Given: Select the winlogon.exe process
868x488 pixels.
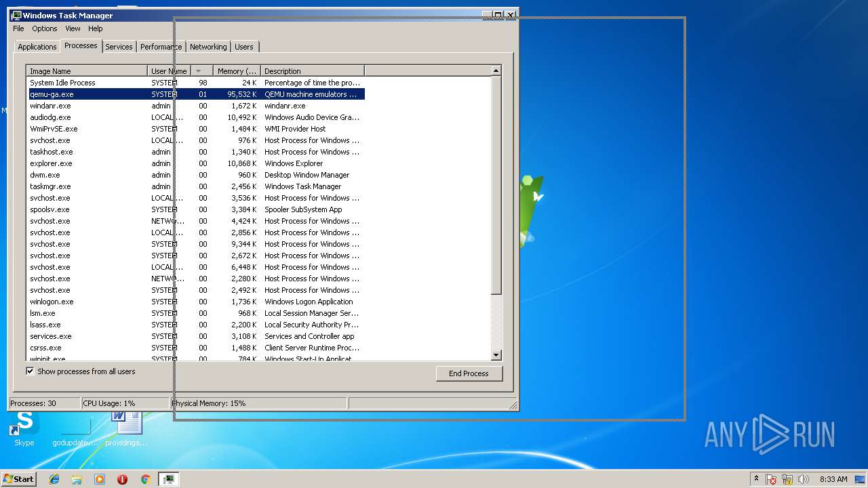Looking at the screenshot, I should pos(197,302).
